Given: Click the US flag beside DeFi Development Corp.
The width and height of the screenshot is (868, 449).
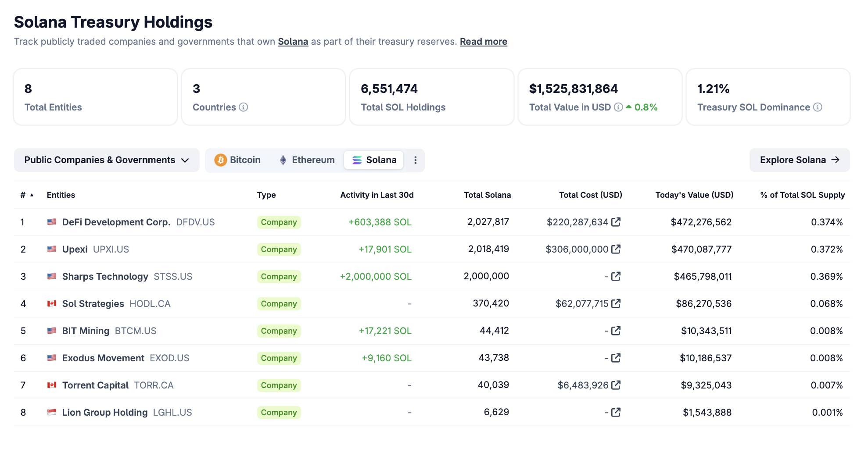Looking at the screenshot, I should coord(52,222).
